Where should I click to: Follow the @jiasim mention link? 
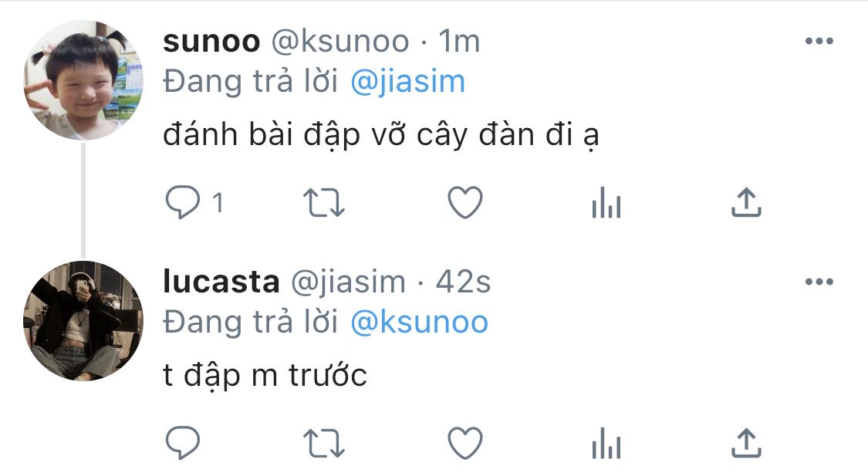point(408,82)
